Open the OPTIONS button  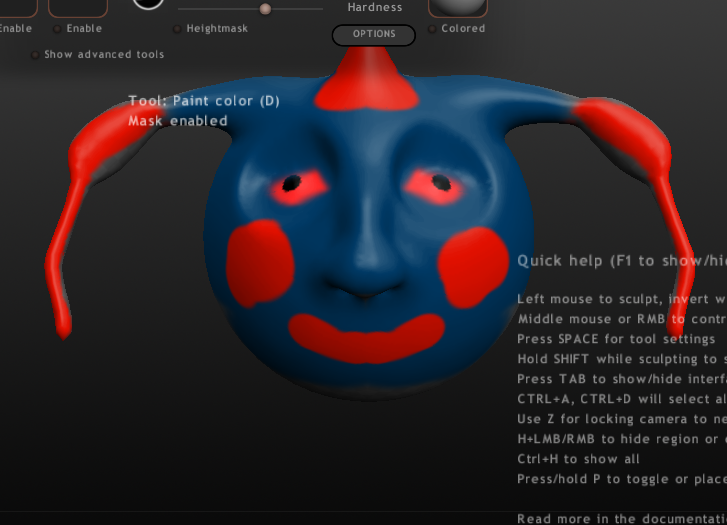374,35
